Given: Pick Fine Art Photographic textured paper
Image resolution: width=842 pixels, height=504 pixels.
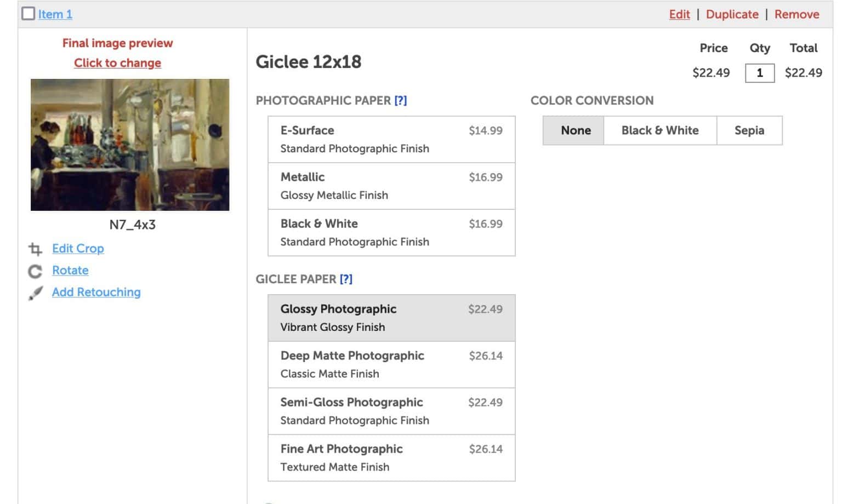Looking at the screenshot, I should coord(391,457).
